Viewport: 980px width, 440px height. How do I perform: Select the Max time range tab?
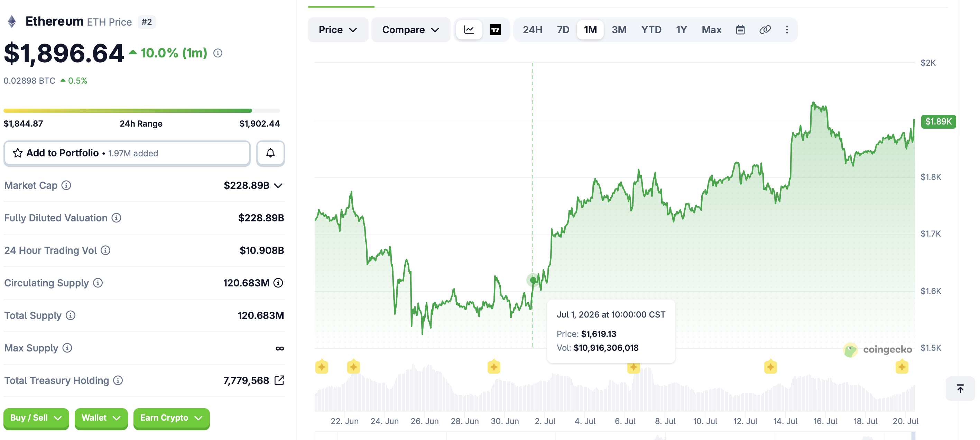[711, 30]
